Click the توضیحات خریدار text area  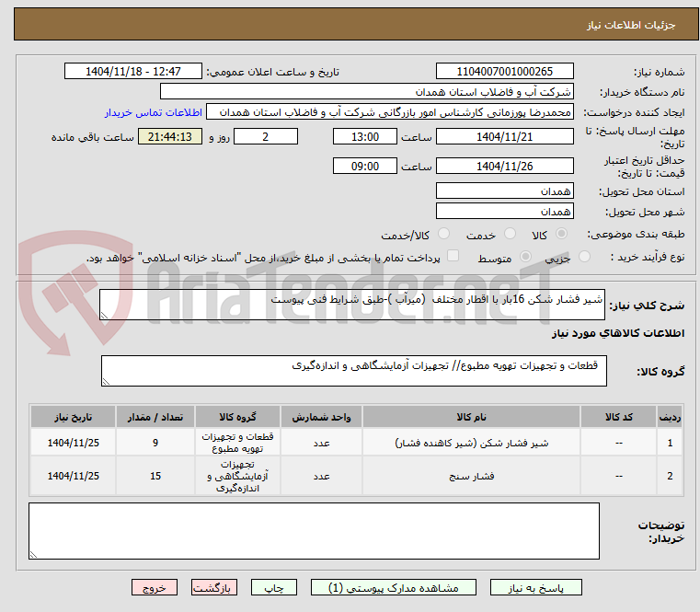point(314,531)
